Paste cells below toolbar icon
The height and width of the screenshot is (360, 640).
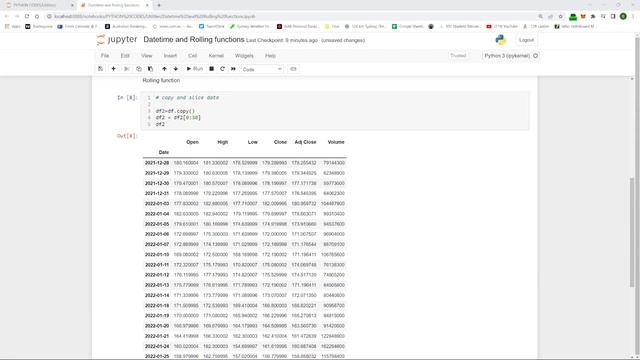click(150, 69)
